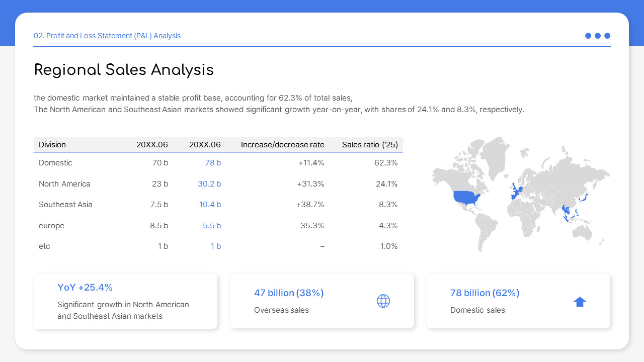Click the leftmost blue dot in the top-right corner
Screen dimensions: 644x362
(x=588, y=36)
